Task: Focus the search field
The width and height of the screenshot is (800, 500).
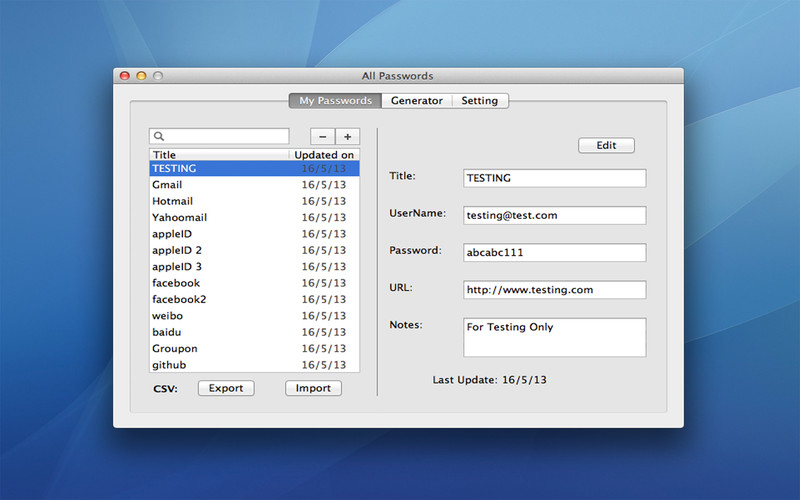Action: (x=219, y=136)
